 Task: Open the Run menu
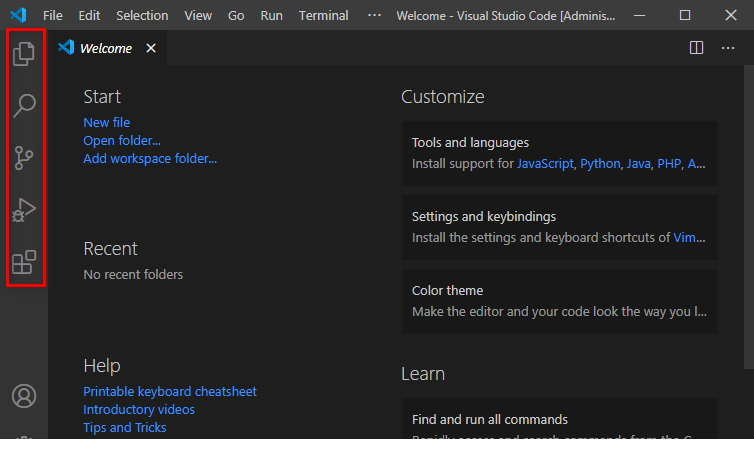coord(271,15)
